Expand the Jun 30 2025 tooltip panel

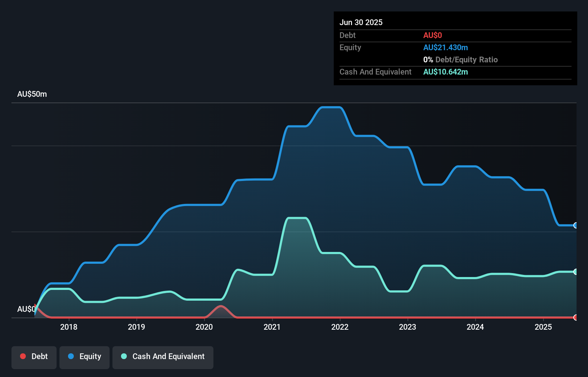pyautogui.click(x=361, y=22)
